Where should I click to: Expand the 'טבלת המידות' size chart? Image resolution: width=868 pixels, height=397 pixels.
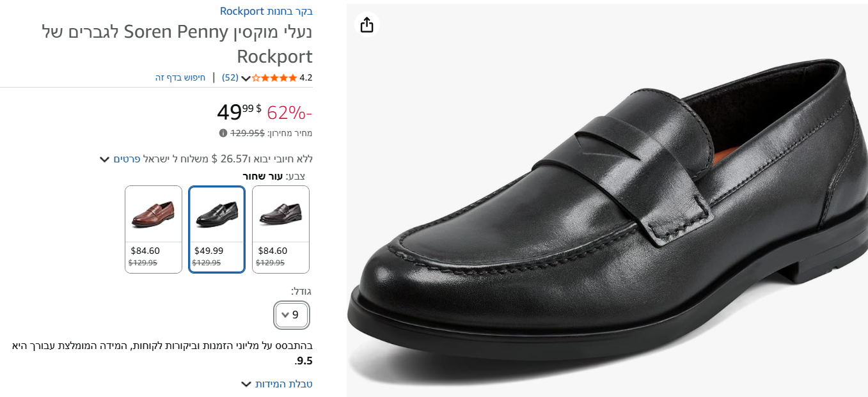[277, 384]
